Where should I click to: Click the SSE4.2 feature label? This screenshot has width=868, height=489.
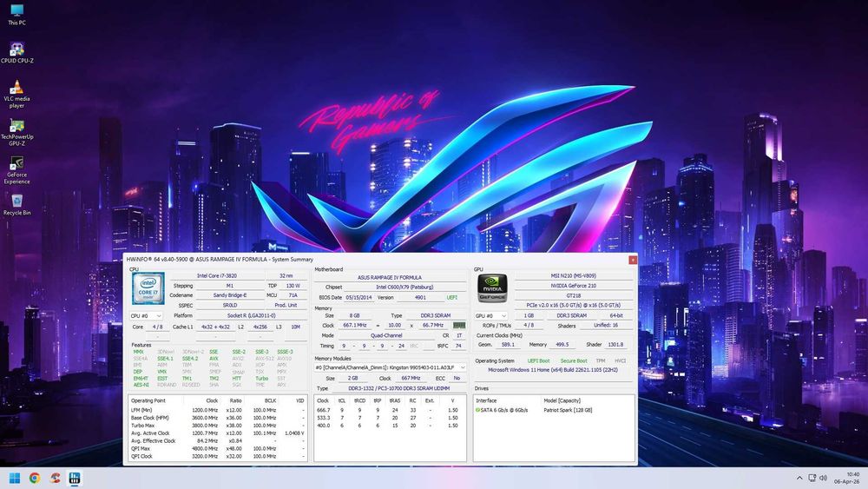tap(190, 359)
